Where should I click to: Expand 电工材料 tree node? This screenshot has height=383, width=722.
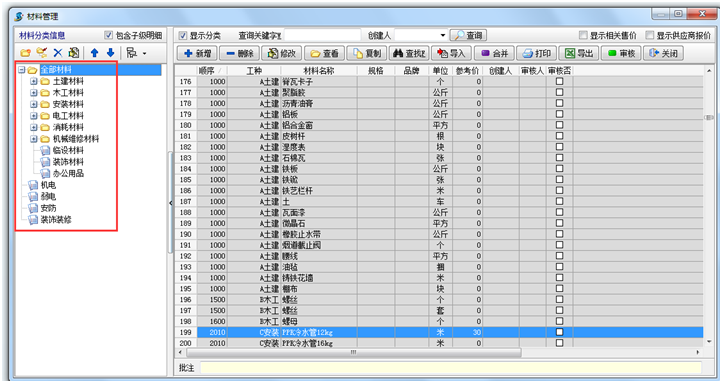33,116
